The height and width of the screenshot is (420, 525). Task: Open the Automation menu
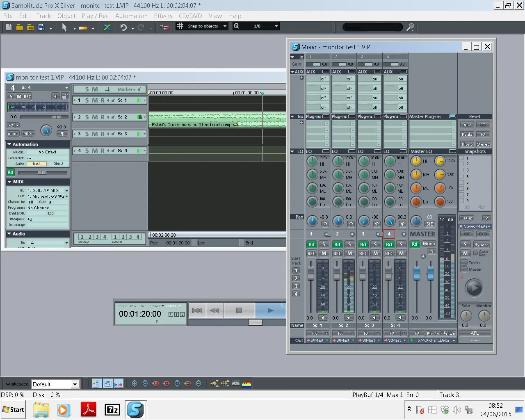[131, 16]
